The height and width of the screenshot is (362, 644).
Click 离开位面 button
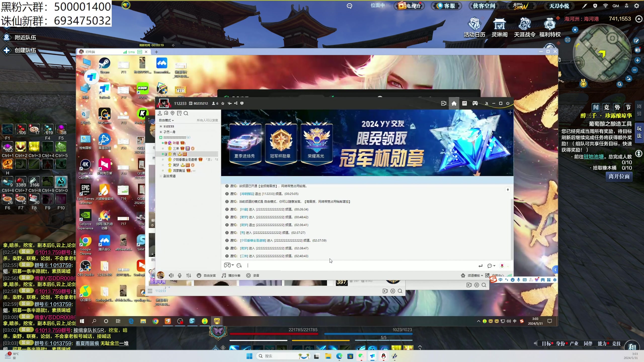[x=619, y=176]
